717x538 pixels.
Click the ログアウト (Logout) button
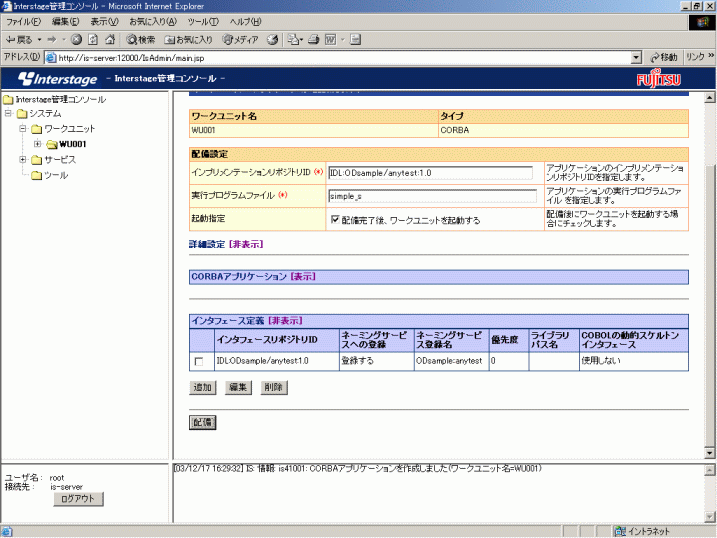78,499
